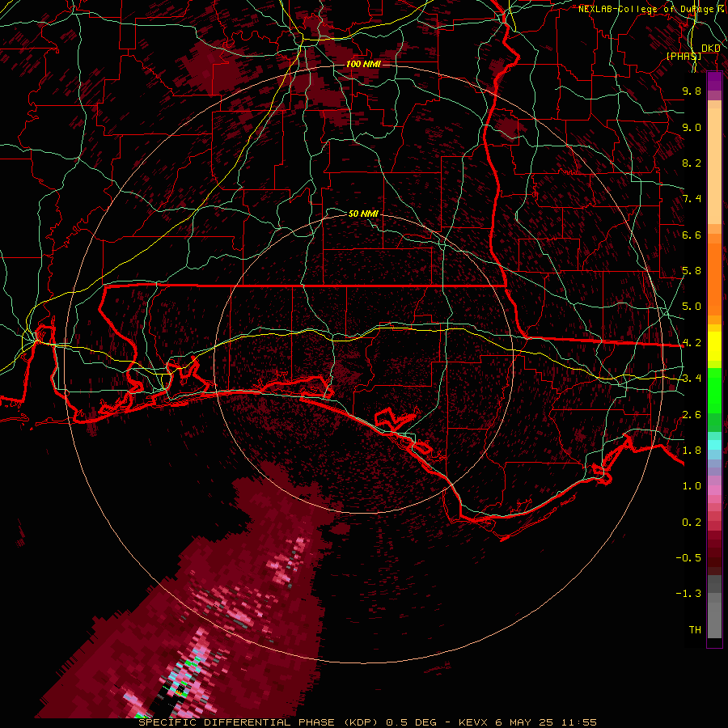Click the "TH" threshold label on the legend
The width and height of the screenshot is (728, 728).
pos(695,630)
